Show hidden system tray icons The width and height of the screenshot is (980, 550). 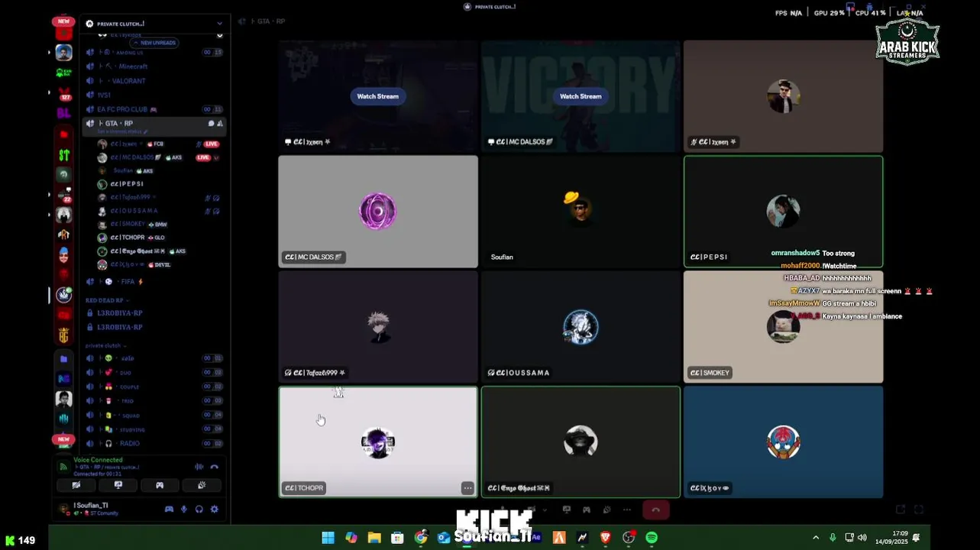[816, 538]
